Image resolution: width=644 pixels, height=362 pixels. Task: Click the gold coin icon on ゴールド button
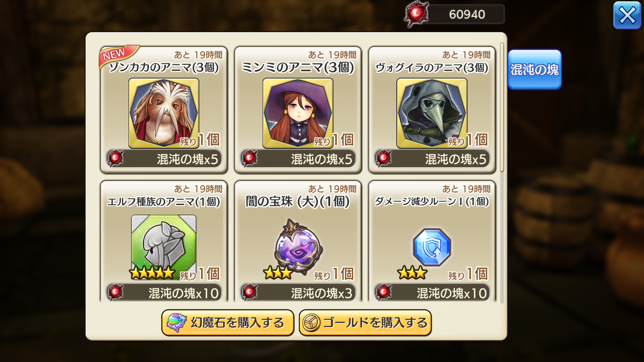coord(312,323)
